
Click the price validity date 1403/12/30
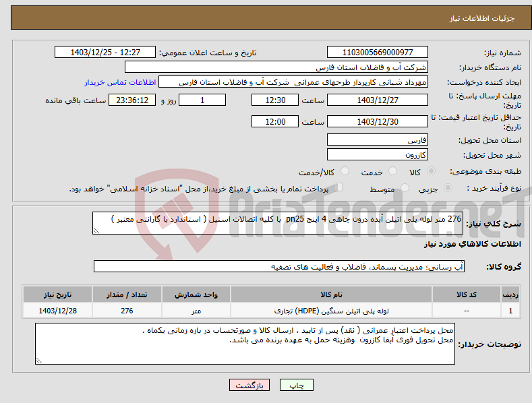pyautogui.click(x=378, y=121)
